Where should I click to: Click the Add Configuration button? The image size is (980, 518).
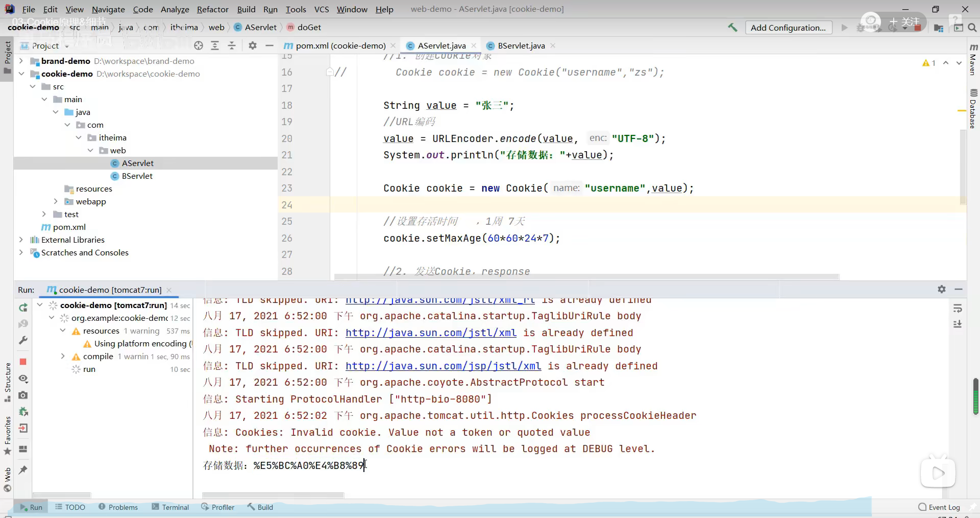(x=788, y=28)
